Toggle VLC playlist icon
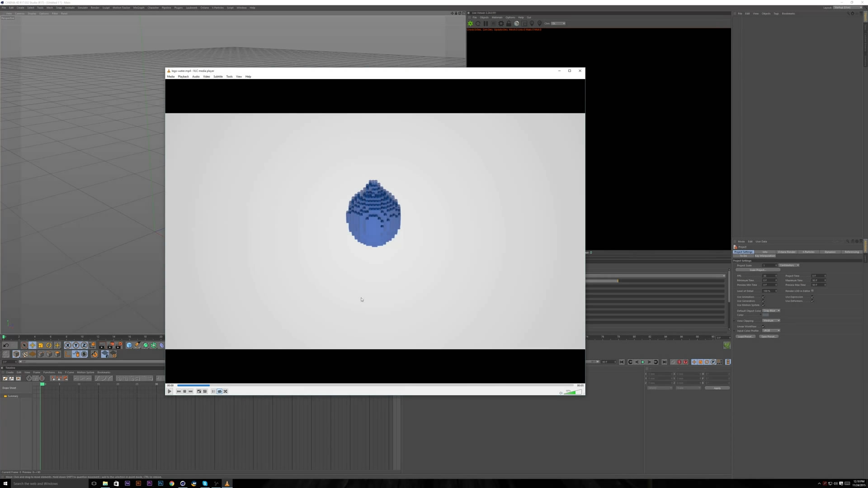This screenshot has height=488, width=868. click(214, 391)
